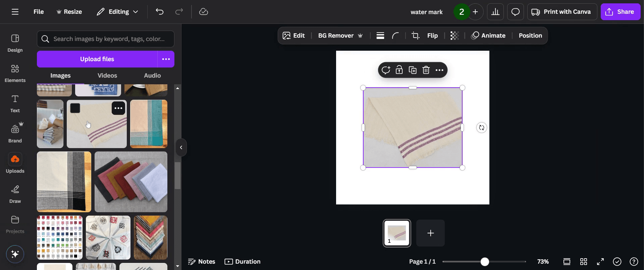Open the Text panel

point(15,104)
